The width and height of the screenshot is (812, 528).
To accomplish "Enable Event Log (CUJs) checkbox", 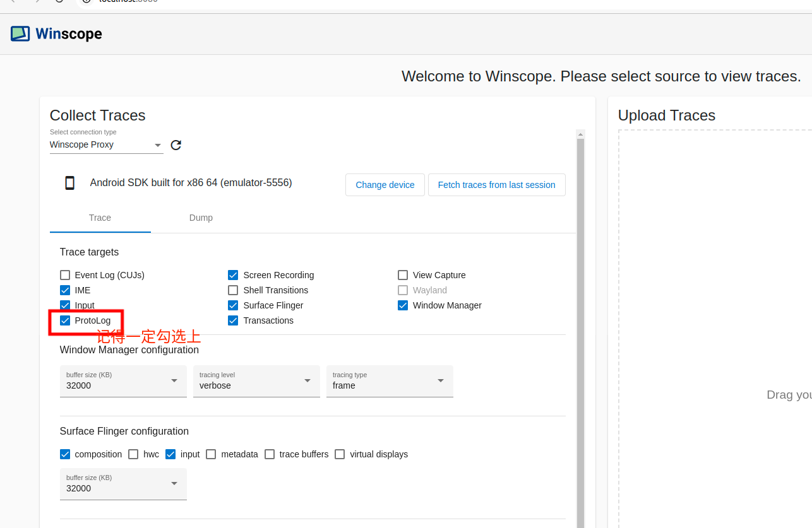I will (x=65, y=275).
